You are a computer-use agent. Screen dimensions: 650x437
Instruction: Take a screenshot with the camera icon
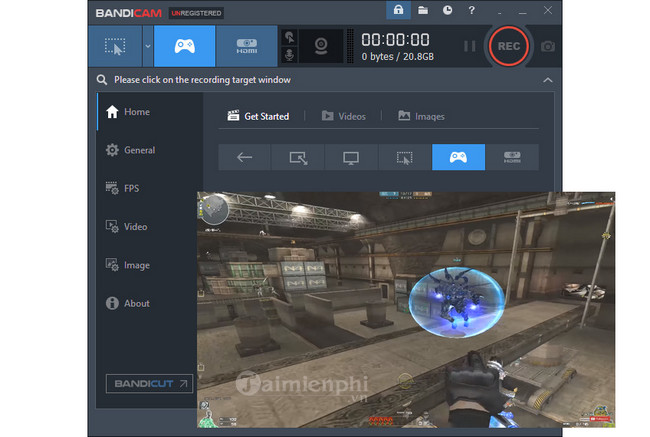tap(548, 46)
